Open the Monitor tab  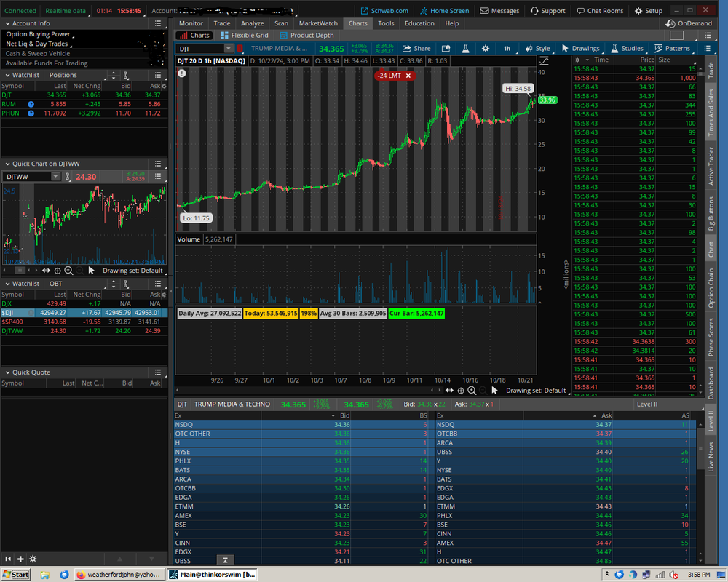tap(191, 23)
